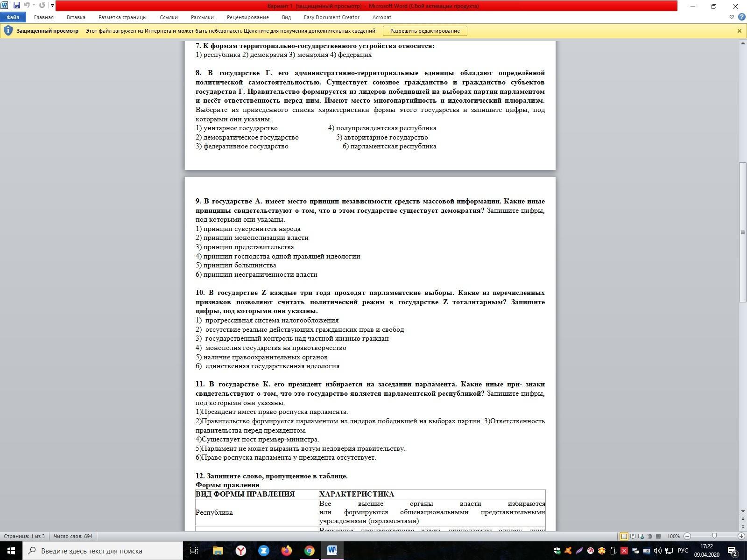Click the Protected View shield info icon
Viewport: 747px width, 560px height.
point(8,31)
